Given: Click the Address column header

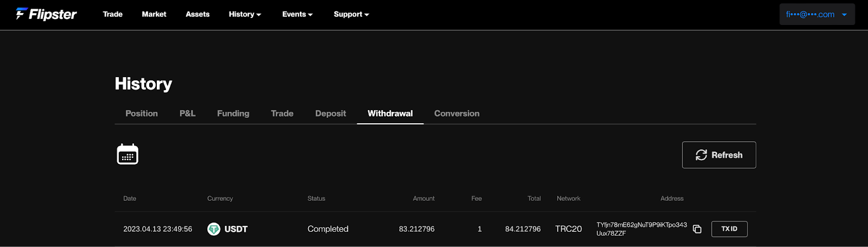Looking at the screenshot, I should pos(672,199).
